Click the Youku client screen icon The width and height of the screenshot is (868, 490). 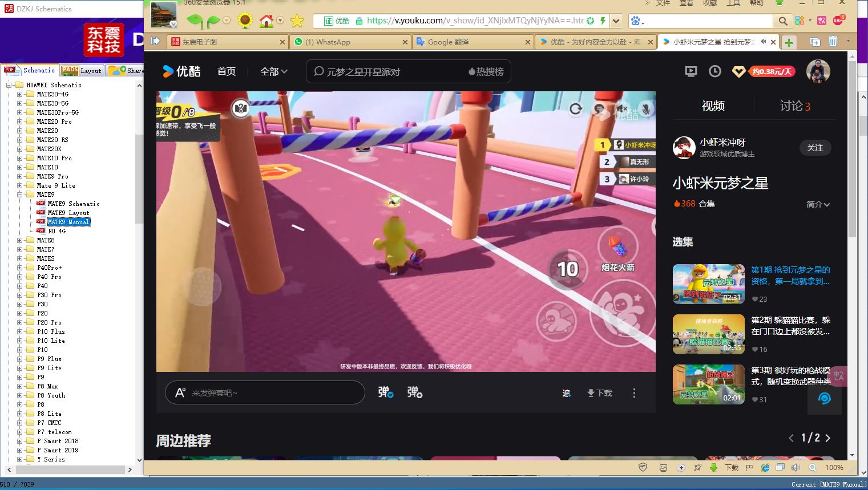click(x=691, y=71)
